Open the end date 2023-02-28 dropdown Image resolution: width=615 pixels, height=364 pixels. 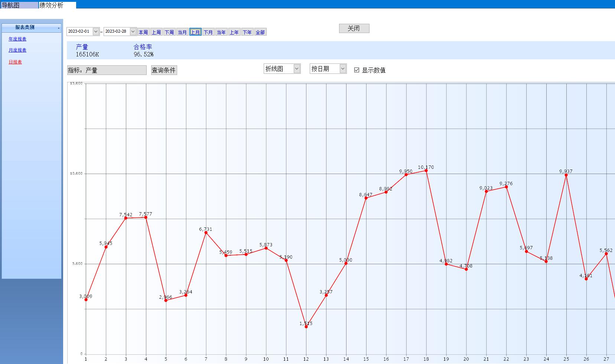133,32
